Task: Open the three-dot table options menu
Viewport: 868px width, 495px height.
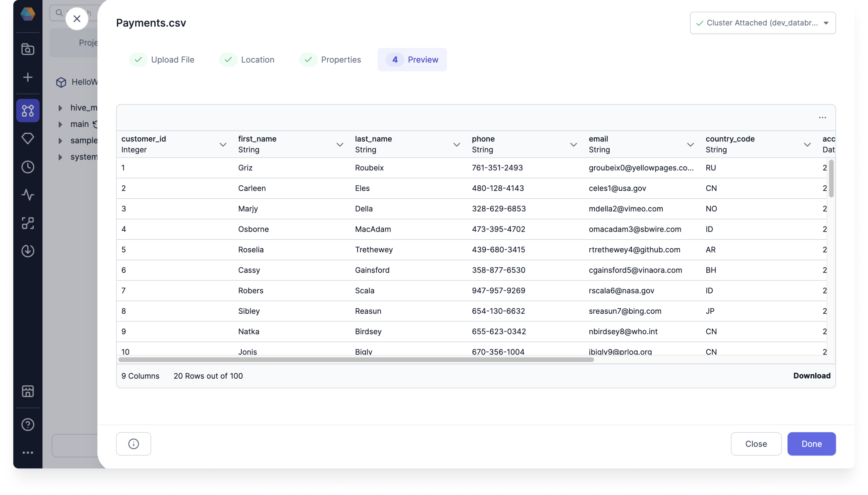Action: tap(822, 118)
